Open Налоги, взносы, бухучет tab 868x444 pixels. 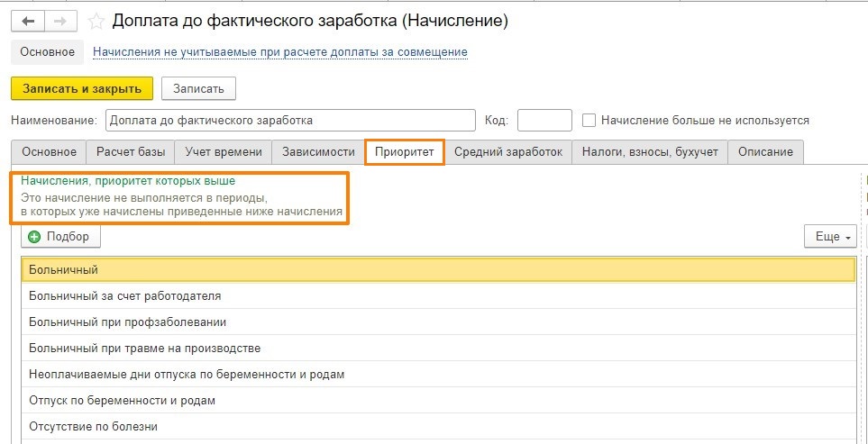[x=650, y=152]
